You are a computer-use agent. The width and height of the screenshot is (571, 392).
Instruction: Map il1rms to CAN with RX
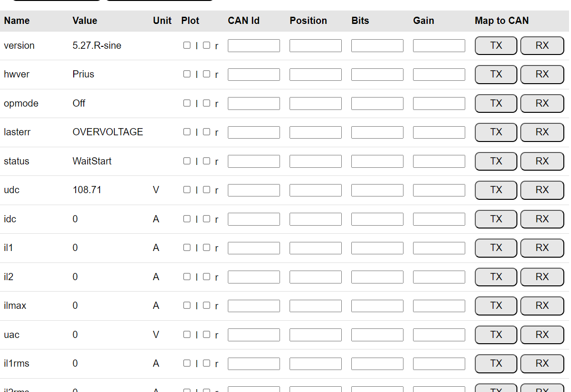(x=542, y=363)
